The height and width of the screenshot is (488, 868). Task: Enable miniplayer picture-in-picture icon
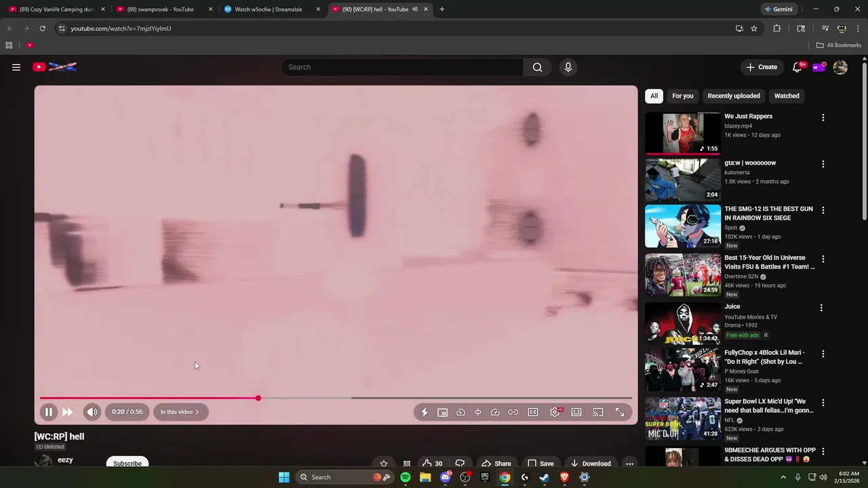pyautogui.click(x=443, y=412)
